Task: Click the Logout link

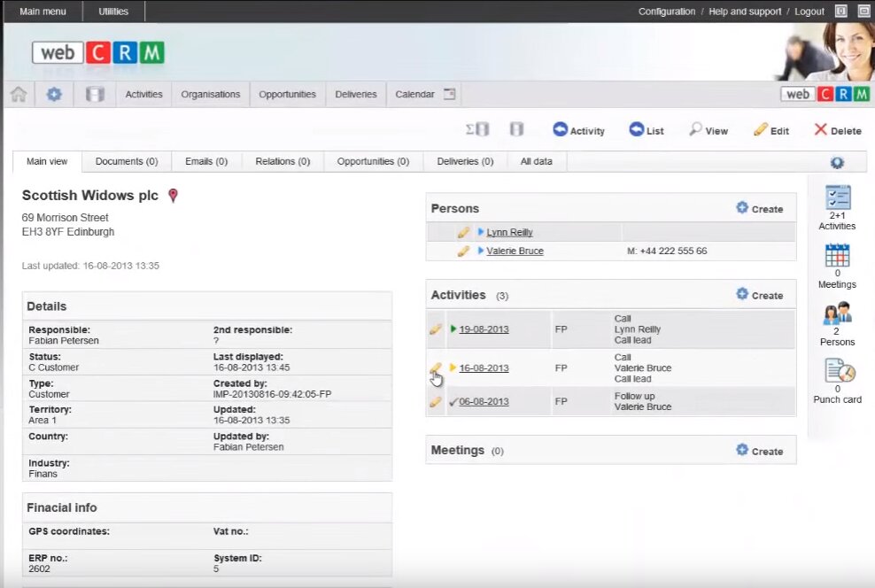Action: tap(809, 12)
